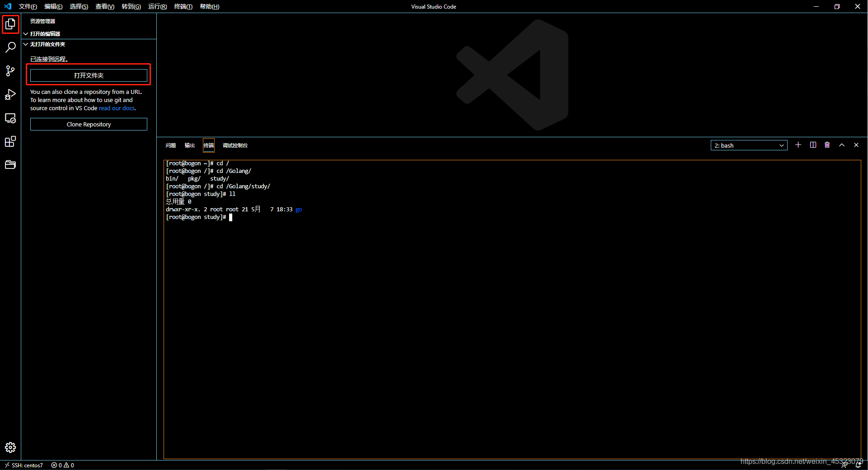Open the 运行(R) menu

[x=158, y=6]
